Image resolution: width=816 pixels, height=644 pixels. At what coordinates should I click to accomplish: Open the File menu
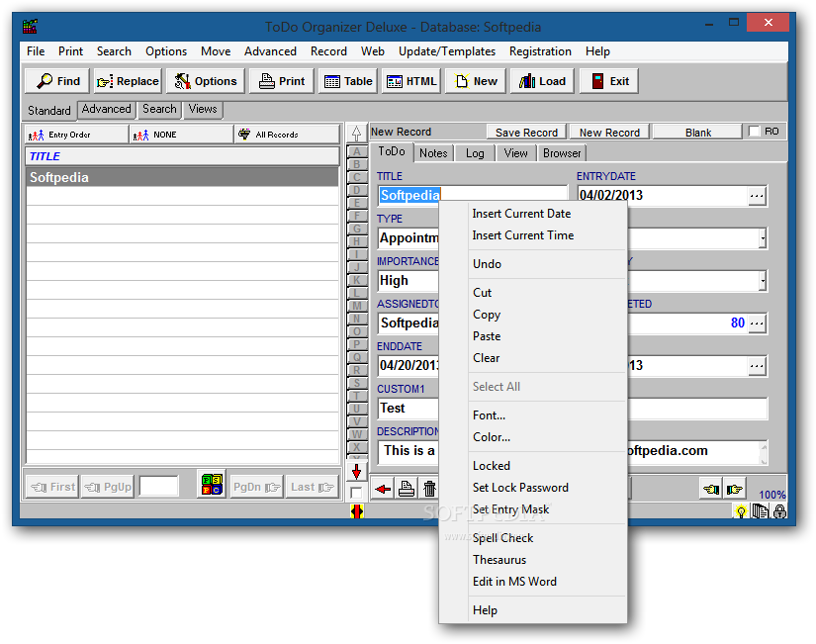click(x=36, y=51)
